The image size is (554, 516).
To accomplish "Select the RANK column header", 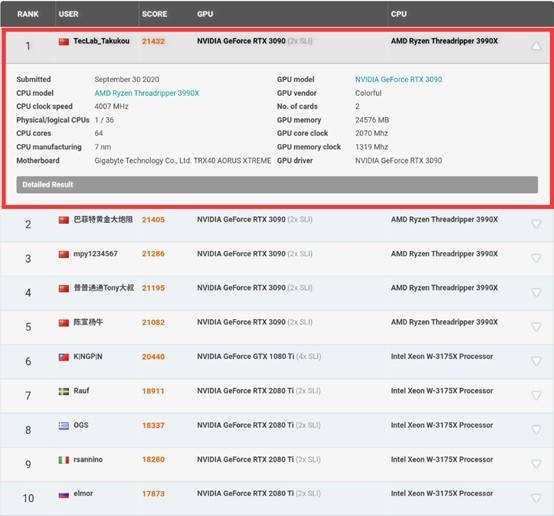I will point(28,14).
